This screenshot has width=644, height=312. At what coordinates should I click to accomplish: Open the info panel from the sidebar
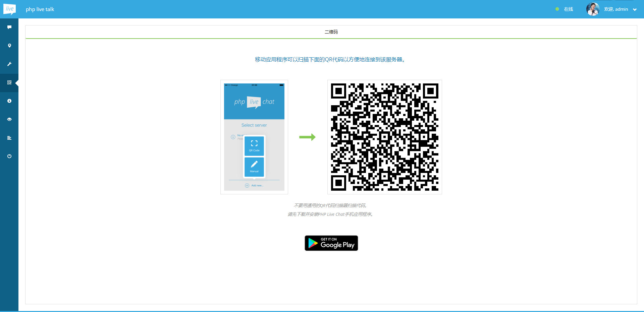pos(9,101)
